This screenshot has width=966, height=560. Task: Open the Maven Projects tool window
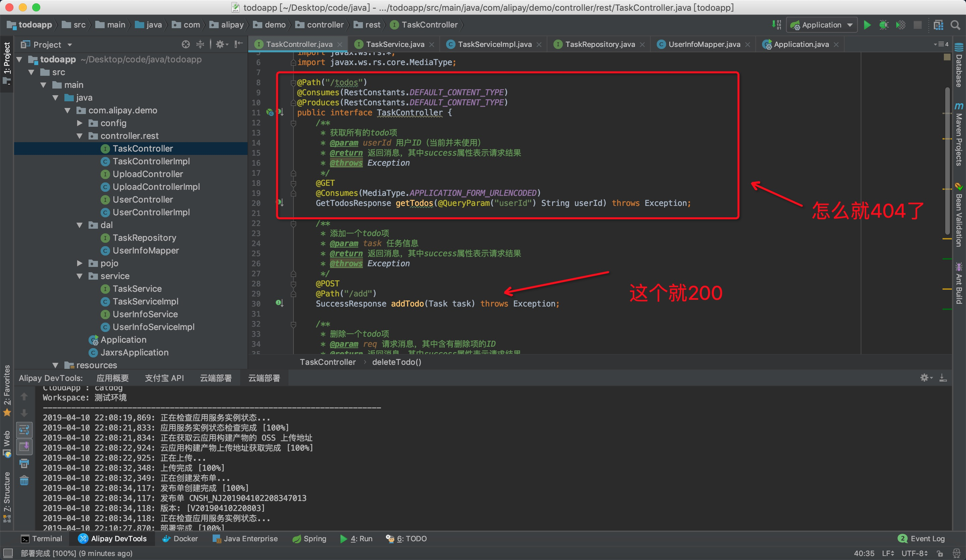pyautogui.click(x=959, y=134)
